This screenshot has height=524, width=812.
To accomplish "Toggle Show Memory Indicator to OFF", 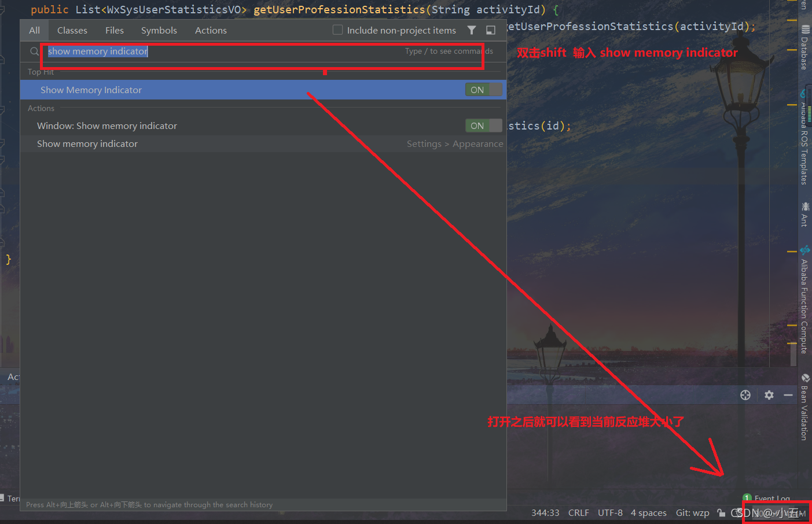I will pyautogui.click(x=484, y=90).
